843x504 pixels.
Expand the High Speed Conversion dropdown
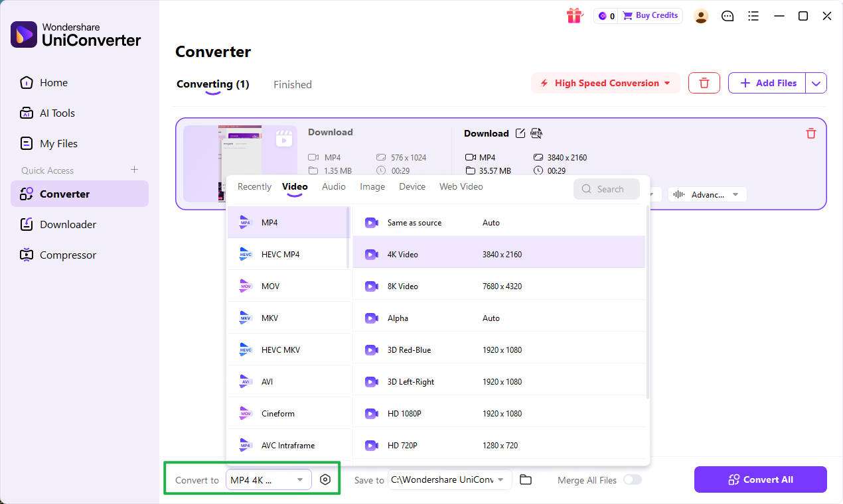pos(667,83)
